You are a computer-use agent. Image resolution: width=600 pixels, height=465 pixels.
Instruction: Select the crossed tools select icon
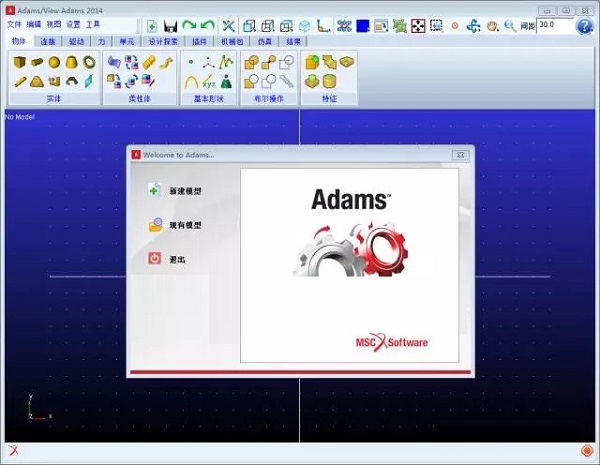pyautogui.click(x=228, y=26)
